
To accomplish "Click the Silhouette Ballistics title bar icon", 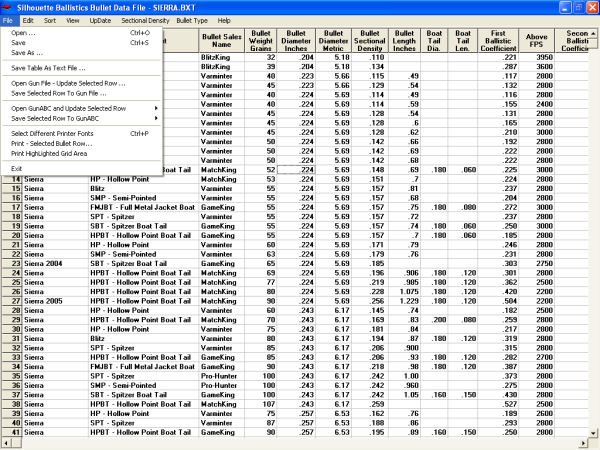I will tap(8, 6).
